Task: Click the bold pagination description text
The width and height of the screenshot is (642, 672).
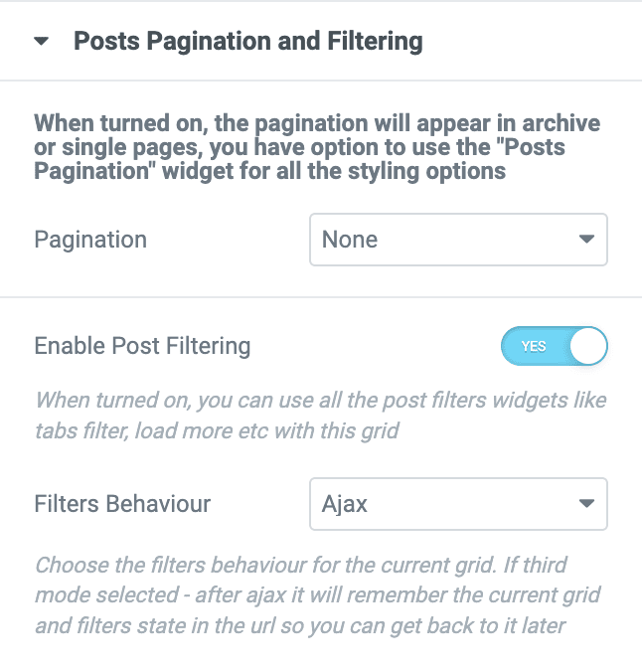Action: [x=317, y=147]
